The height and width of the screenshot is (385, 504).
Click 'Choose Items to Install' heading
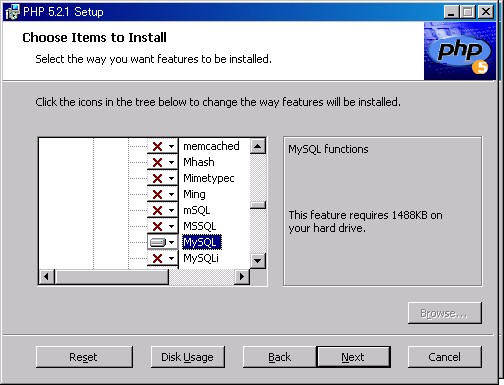(94, 37)
